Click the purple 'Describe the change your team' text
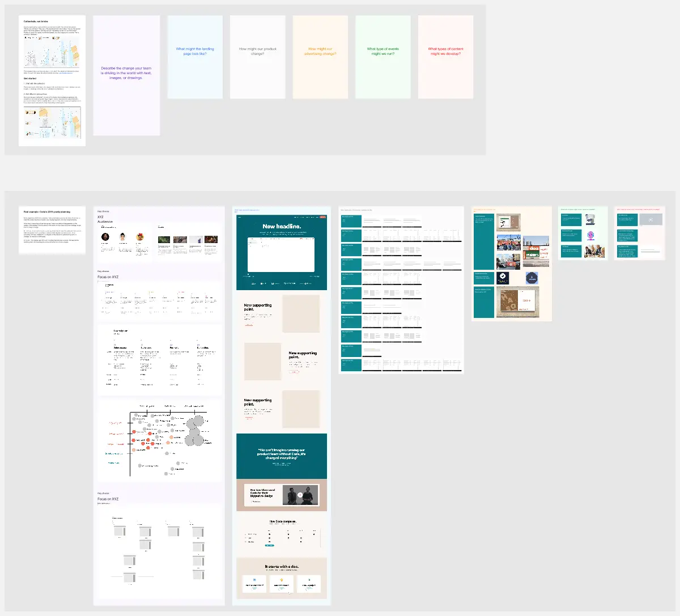 [x=126, y=73]
